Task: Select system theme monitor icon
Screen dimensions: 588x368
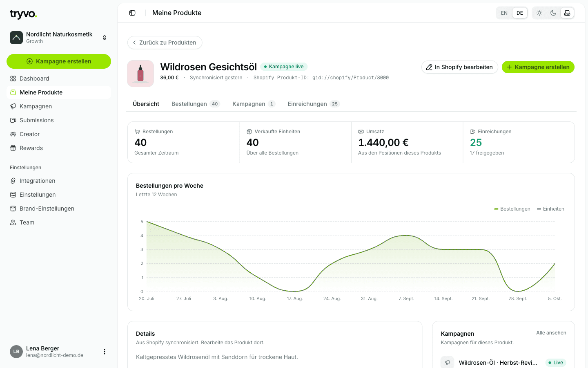Action: point(567,13)
